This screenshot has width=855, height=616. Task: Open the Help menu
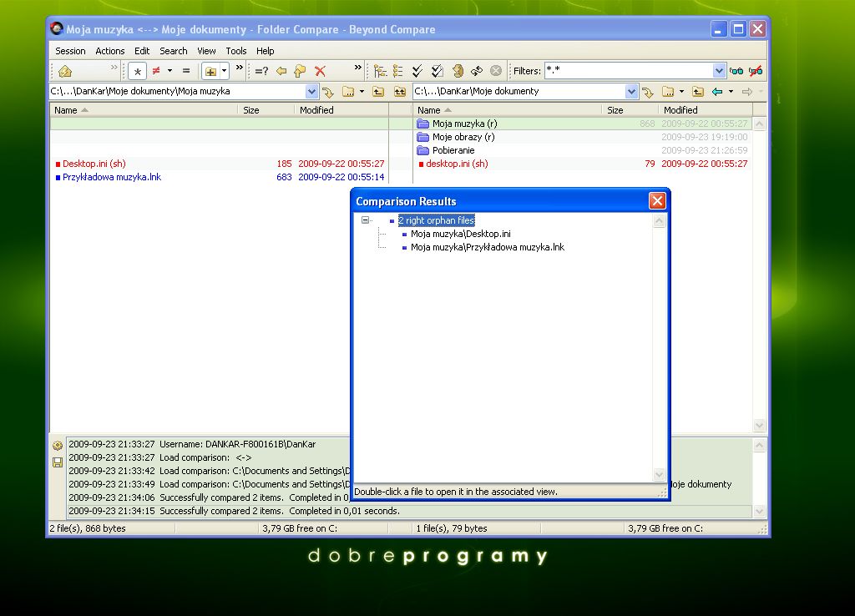pos(265,51)
